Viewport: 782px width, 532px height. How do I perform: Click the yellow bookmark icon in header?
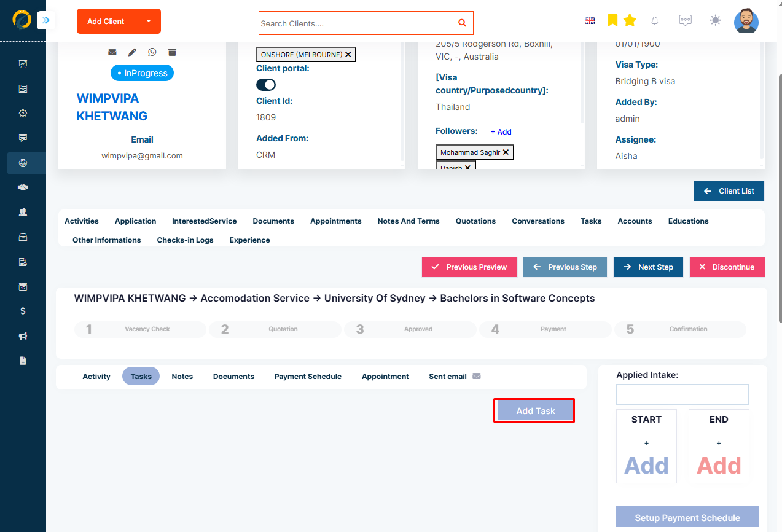(x=612, y=20)
